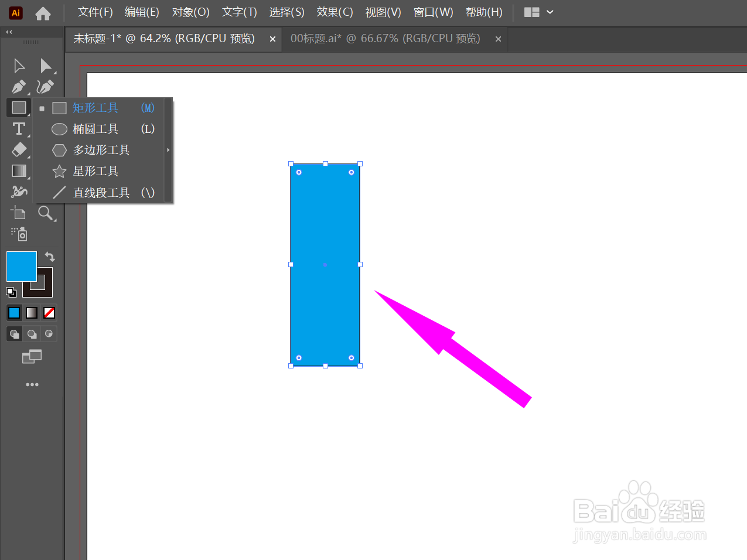
Task: Open the 窗口(W) menu
Action: [x=434, y=12]
